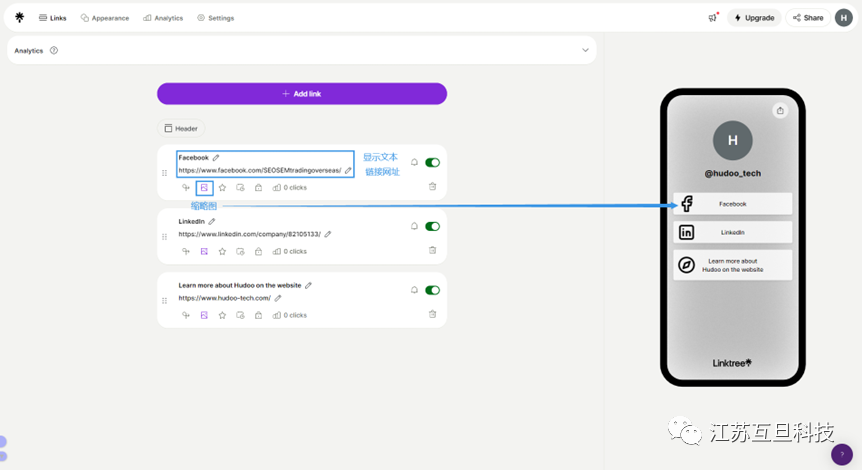Disable the LinkedIn link toggle

pyautogui.click(x=433, y=226)
